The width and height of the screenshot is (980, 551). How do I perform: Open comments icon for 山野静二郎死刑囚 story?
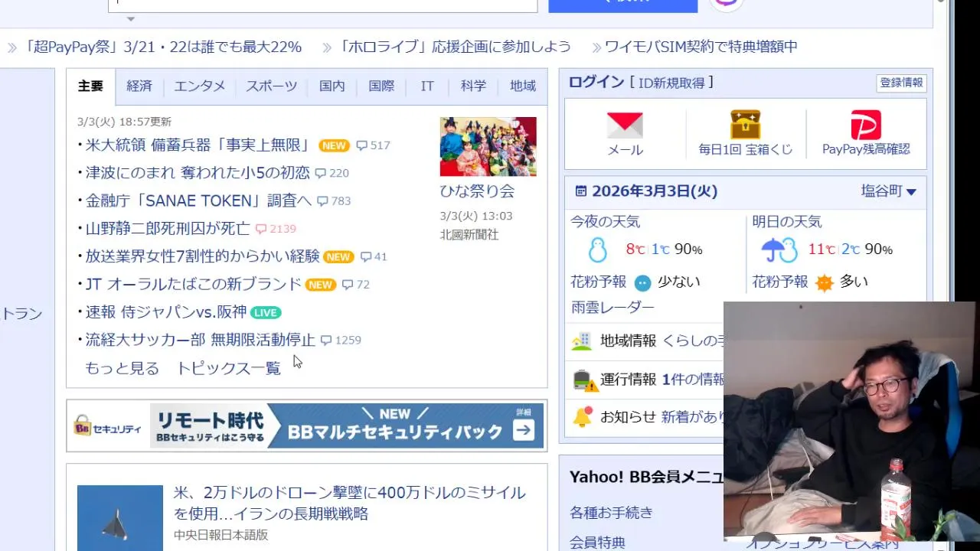(261, 229)
